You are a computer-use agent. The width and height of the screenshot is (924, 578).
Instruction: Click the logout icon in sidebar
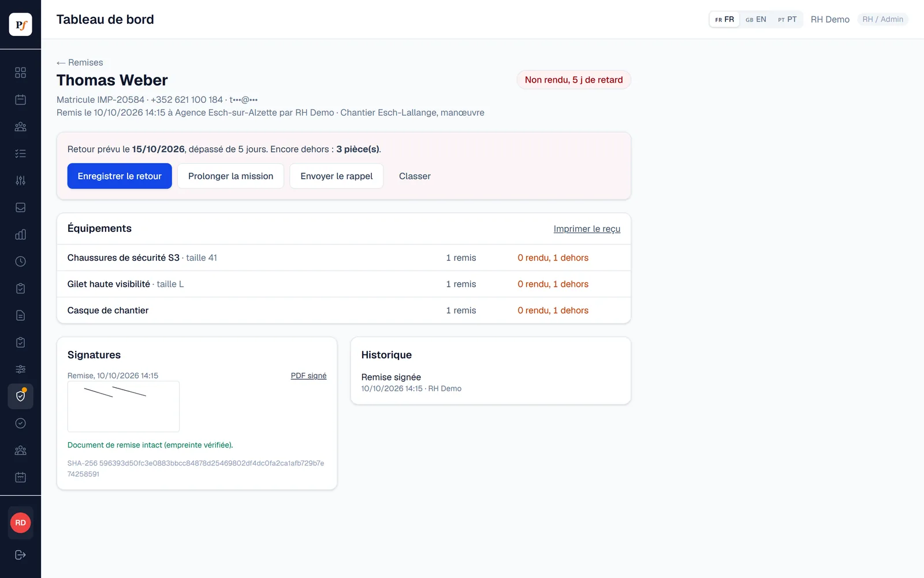(20, 555)
